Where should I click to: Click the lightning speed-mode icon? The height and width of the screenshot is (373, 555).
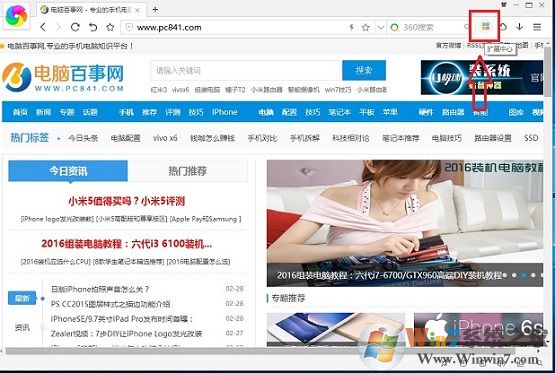click(x=351, y=27)
